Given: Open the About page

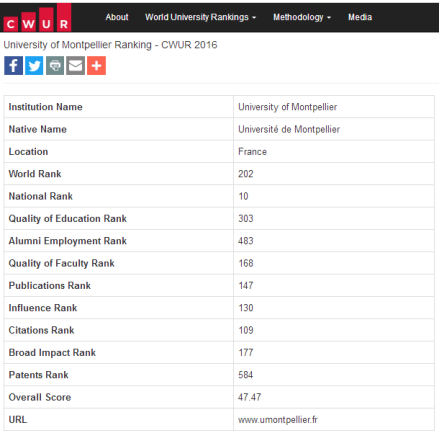Looking at the screenshot, I should click(x=117, y=17).
